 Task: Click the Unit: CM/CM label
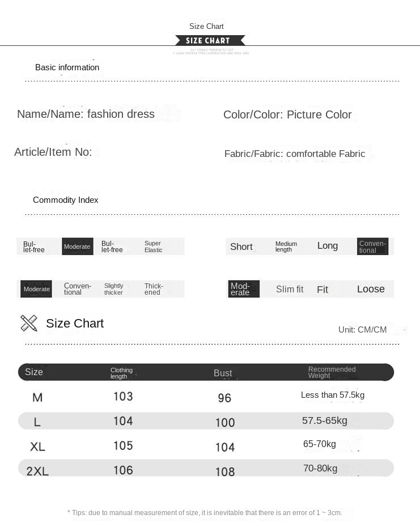tap(362, 330)
